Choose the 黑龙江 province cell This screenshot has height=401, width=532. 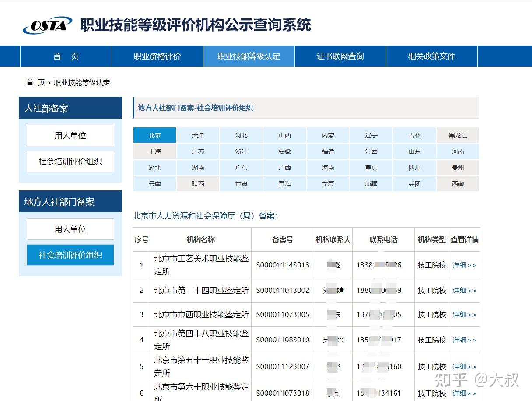(458, 135)
